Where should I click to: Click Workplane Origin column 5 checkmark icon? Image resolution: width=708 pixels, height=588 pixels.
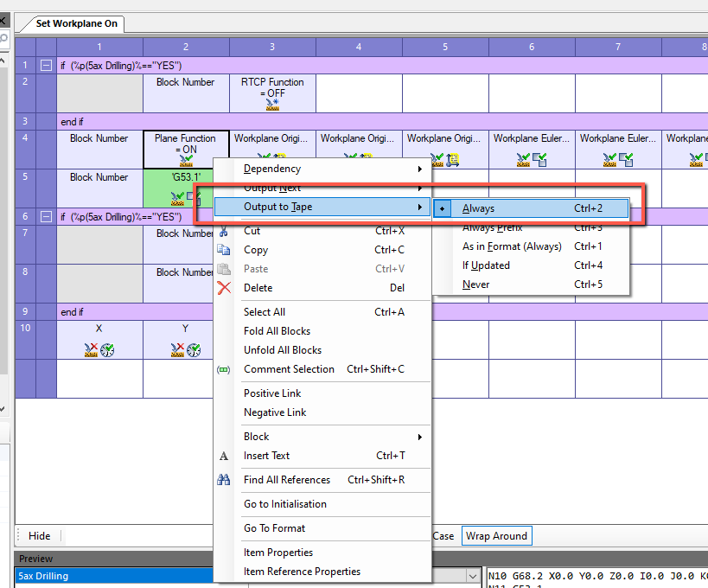pos(437,159)
